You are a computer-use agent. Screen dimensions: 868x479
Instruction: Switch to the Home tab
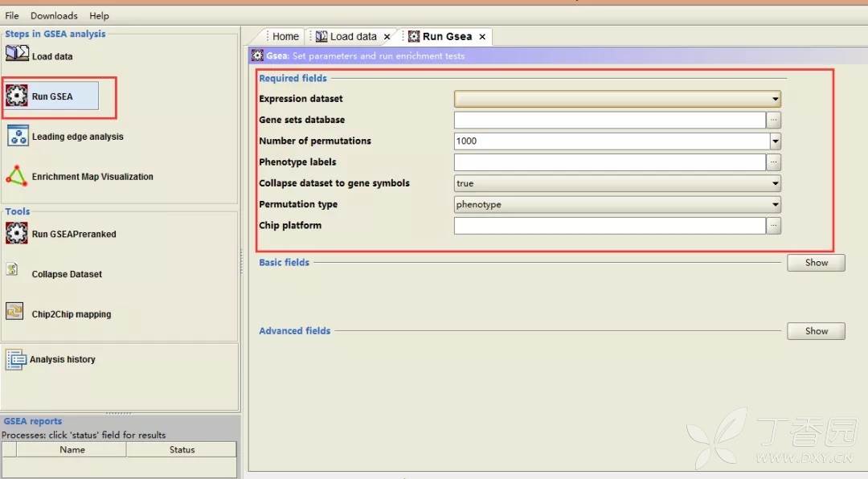[x=285, y=36]
